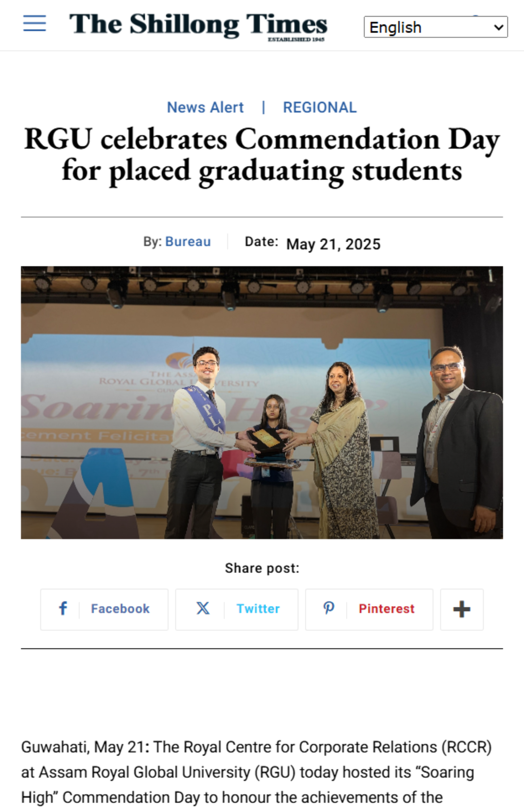Share the post via Facebook label
Image resolution: width=524 pixels, height=812 pixels.
pos(120,609)
